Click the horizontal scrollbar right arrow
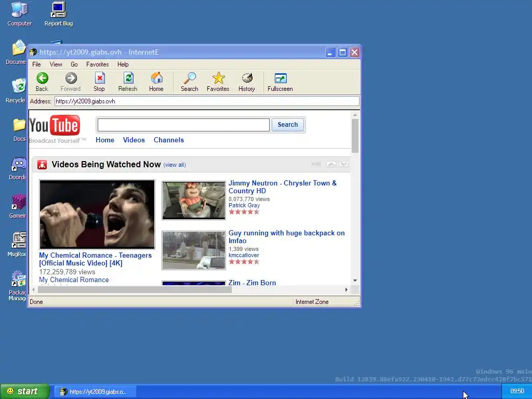This screenshot has width=532, height=399. (x=347, y=289)
